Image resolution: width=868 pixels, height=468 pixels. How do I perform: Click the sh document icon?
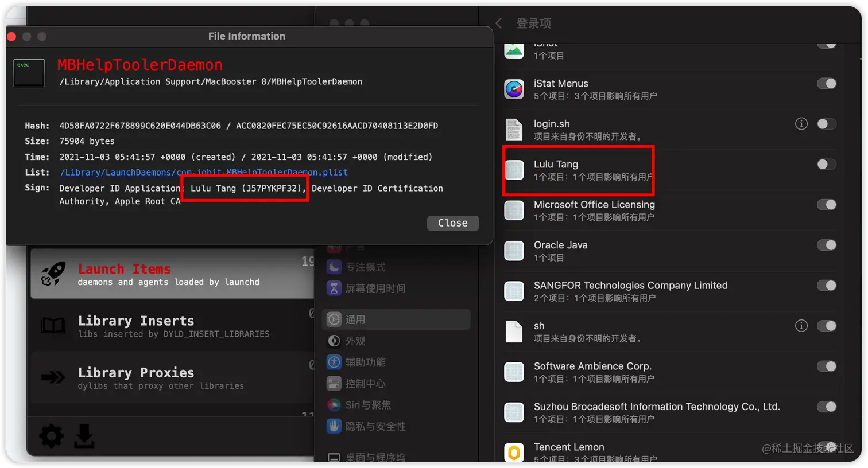(x=514, y=331)
